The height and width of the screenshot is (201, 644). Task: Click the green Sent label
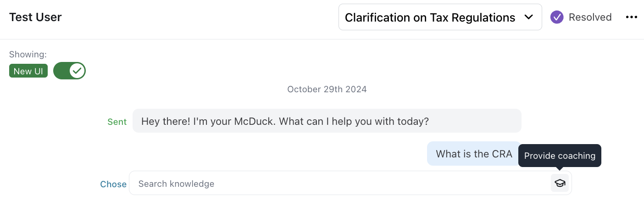[x=117, y=122]
